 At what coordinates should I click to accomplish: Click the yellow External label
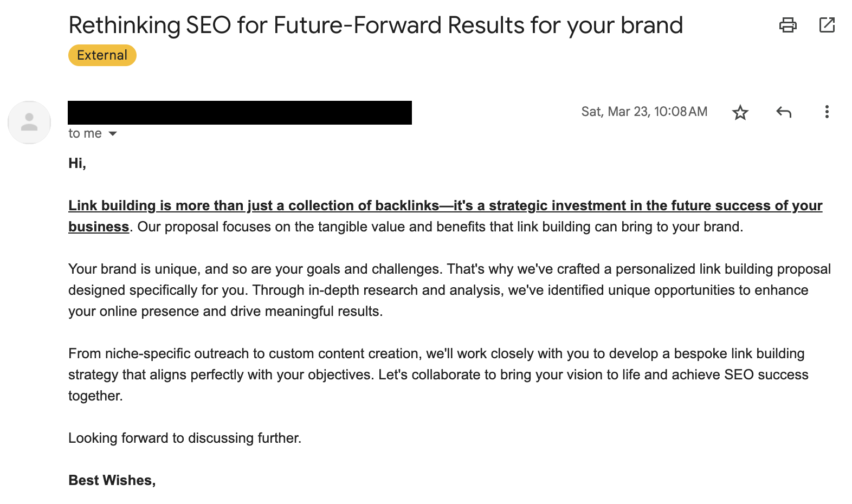[102, 55]
